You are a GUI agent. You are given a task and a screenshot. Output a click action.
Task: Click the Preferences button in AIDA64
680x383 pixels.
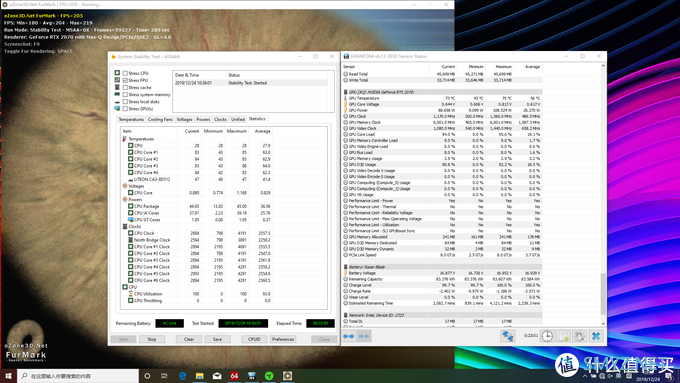pos(283,339)
